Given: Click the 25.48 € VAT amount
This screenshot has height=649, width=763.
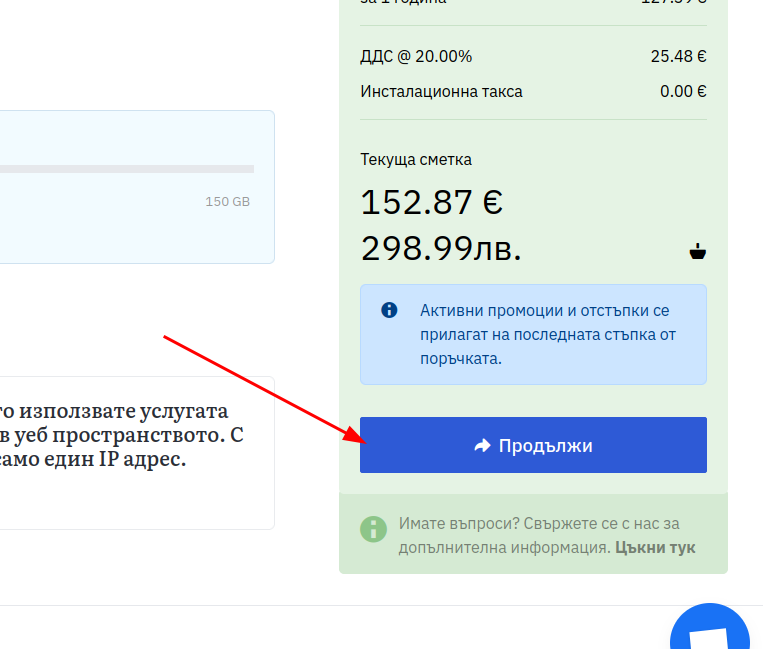Looking at the screenshot, I should tap(678, 56).
